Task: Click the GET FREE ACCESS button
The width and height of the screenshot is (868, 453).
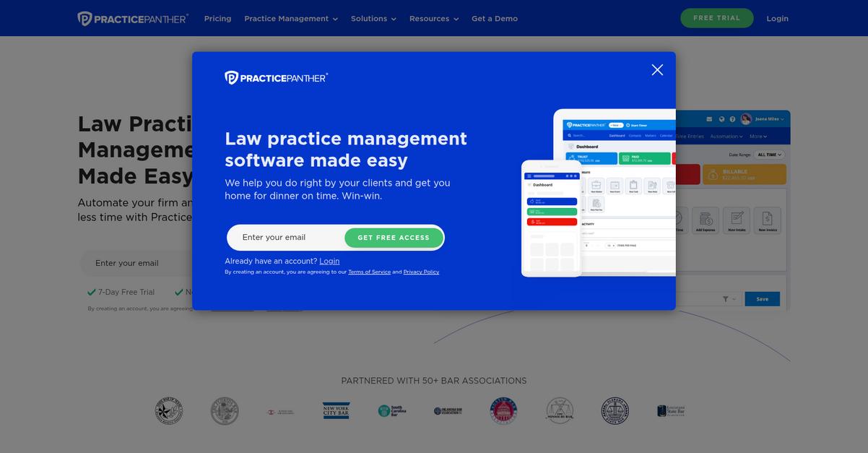Action: (x=394, y=238)
